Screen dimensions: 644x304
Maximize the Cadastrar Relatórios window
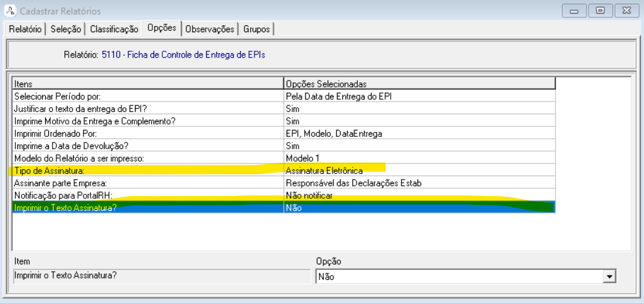(x=600, y=11)
